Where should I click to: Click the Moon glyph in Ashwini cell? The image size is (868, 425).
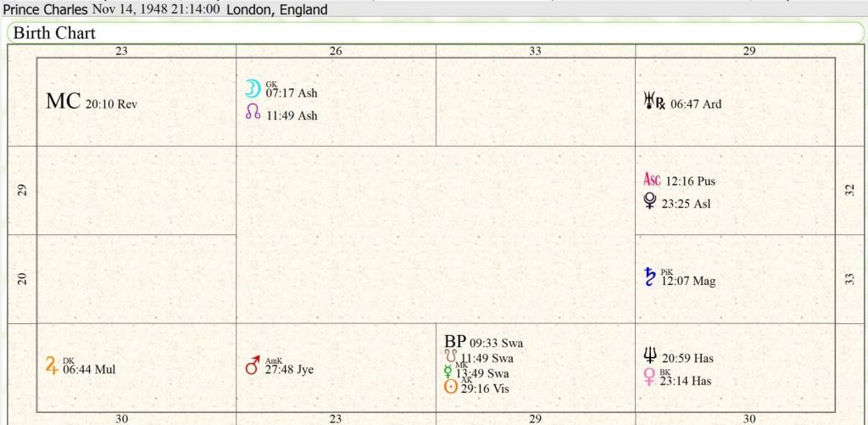pos(252,88)
